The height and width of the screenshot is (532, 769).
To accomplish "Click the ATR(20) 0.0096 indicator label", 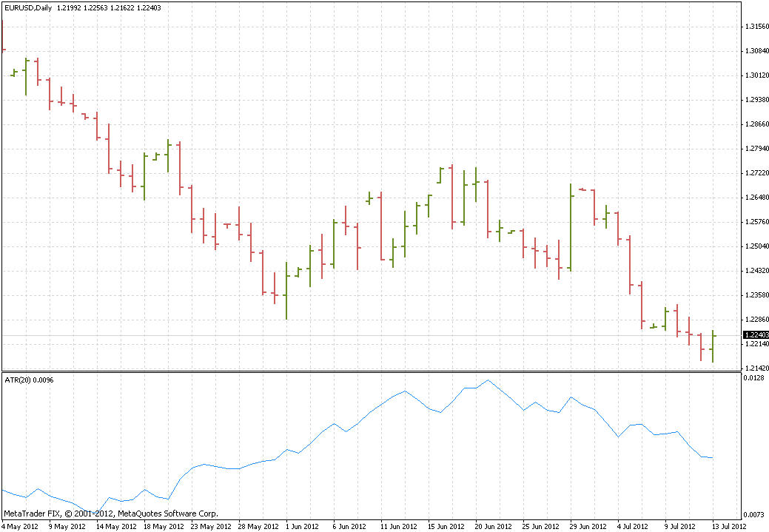I will click(x=29, y=380).
